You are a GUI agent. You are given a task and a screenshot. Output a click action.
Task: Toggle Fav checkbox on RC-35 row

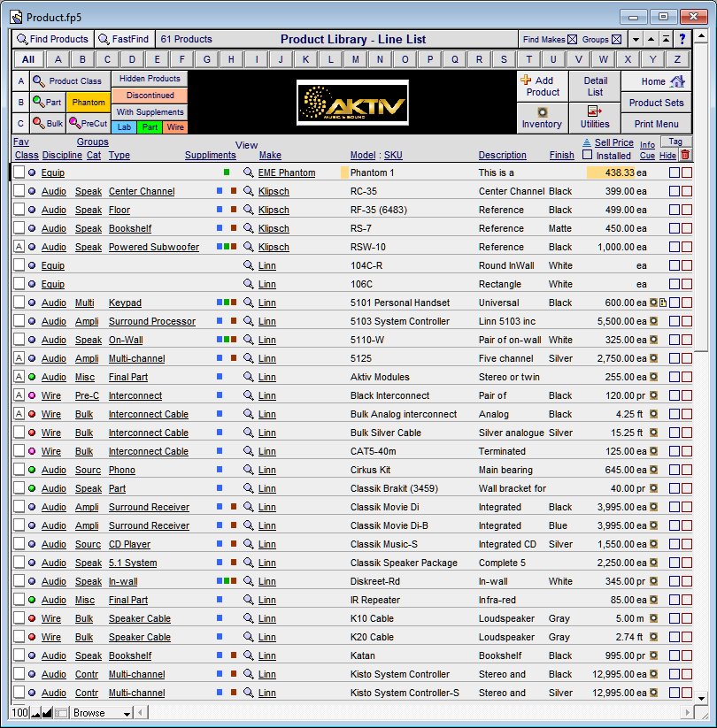coord(19,191)
